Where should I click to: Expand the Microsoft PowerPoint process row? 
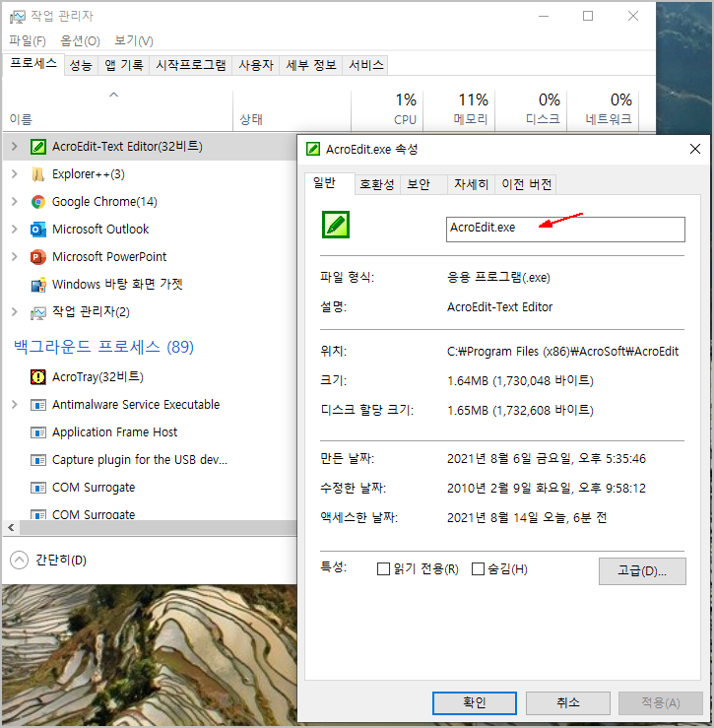pyautogui.click(x=15, y=257)
